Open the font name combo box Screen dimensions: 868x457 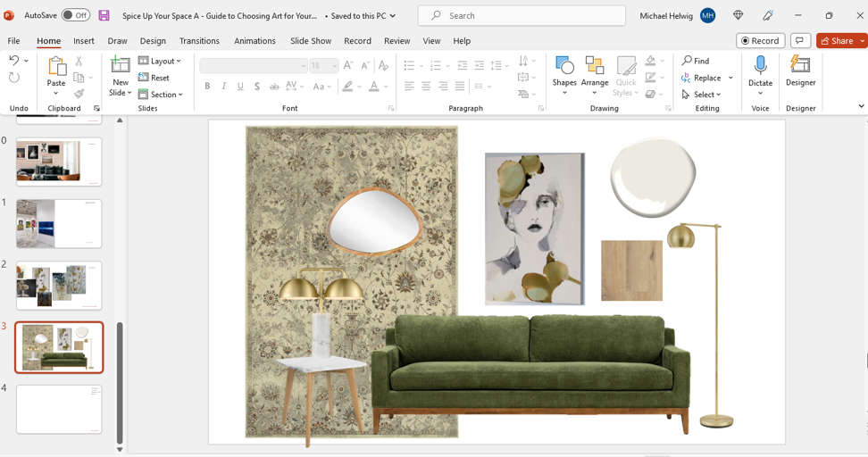click(x=254, y=66)
